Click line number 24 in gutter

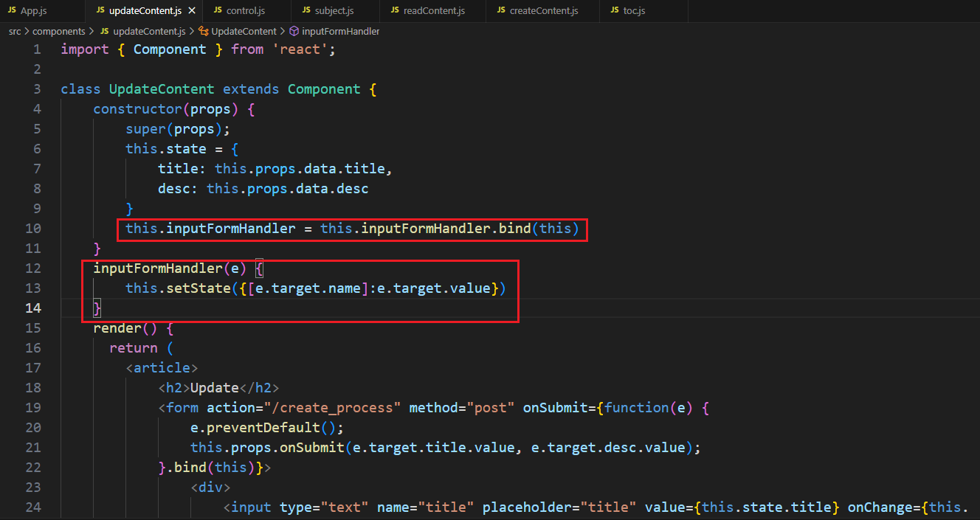(33, 507)
